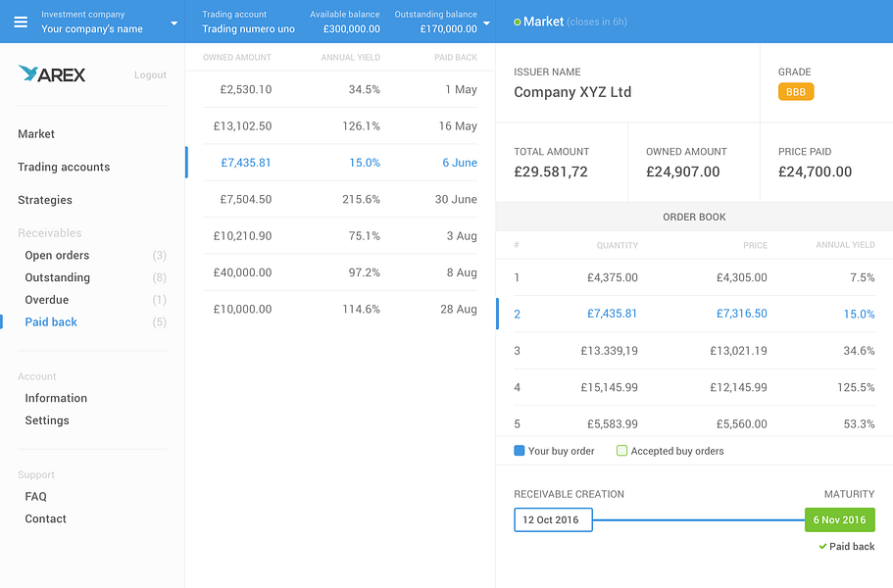Open Strategies in sidebar
Image resolution: width=893 pixels, height=588 pixels.
coord(45,200)
